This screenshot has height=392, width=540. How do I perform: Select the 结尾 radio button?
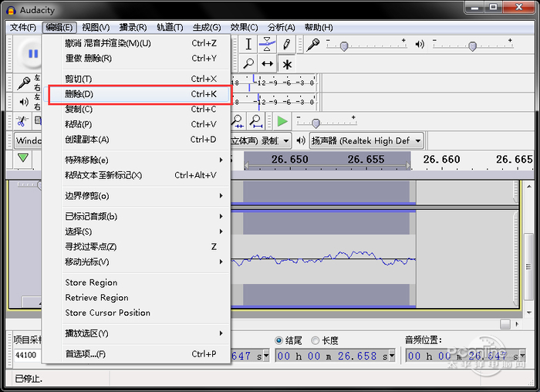(278, 340)
